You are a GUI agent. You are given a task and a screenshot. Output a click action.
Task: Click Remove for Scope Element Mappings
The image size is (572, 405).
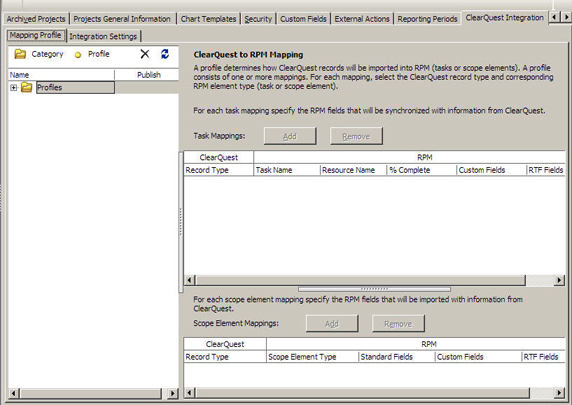tap(398, 324)
